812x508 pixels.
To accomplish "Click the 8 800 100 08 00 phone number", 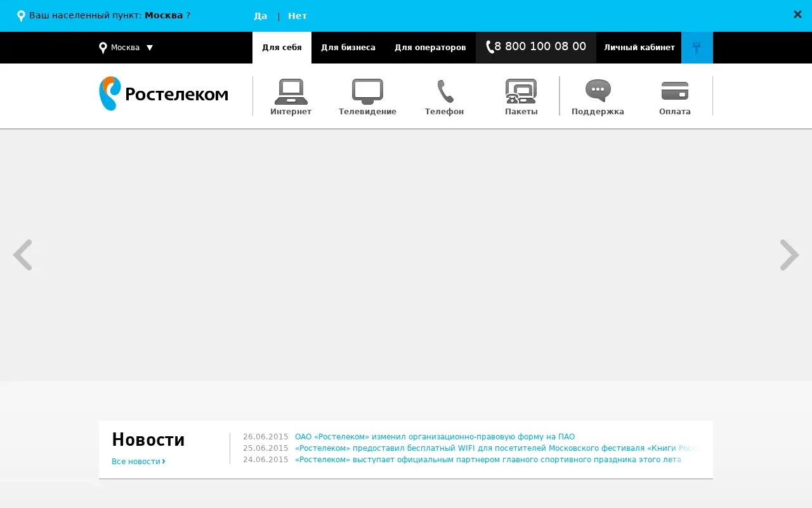I will coord(540,47).
